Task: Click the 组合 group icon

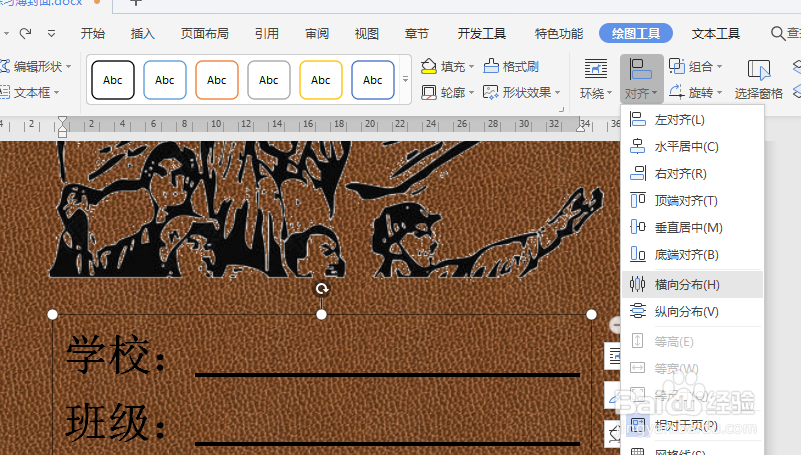Action: pyautogui.click(x=677, y=66)
